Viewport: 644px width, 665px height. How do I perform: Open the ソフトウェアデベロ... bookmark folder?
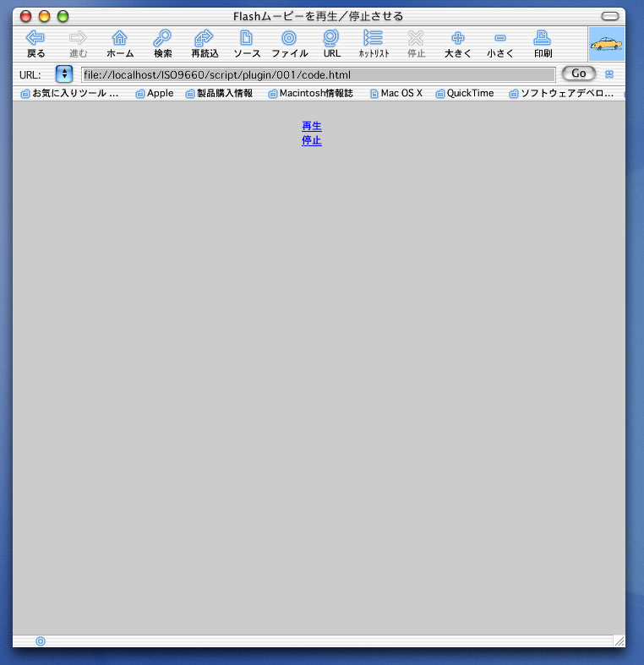click(561, 93)
